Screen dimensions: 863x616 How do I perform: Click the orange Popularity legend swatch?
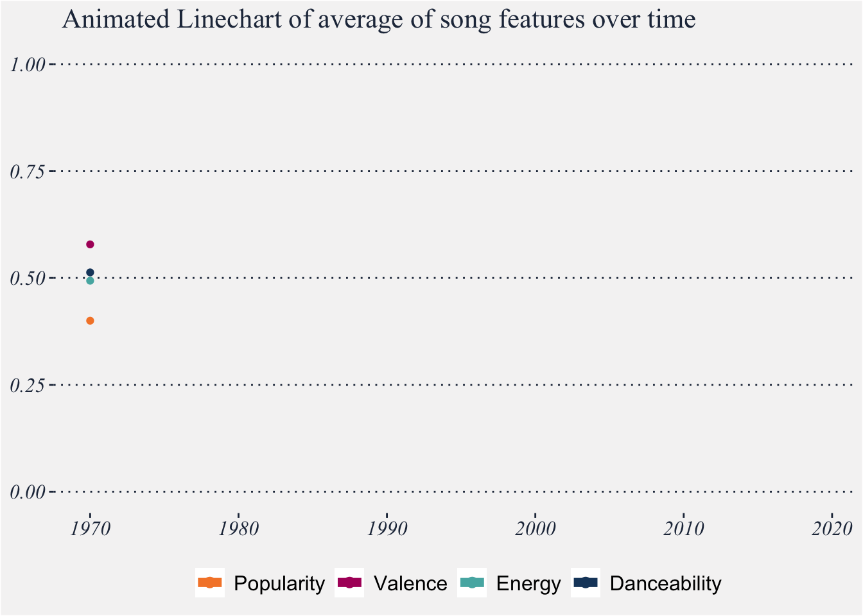tap(210, 583)
